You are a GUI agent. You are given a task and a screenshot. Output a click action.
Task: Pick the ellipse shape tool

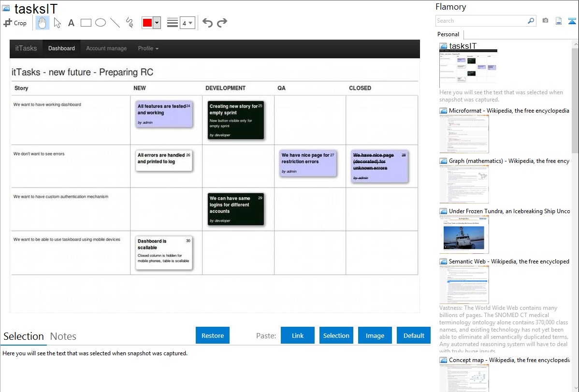[x=101, y=23]
